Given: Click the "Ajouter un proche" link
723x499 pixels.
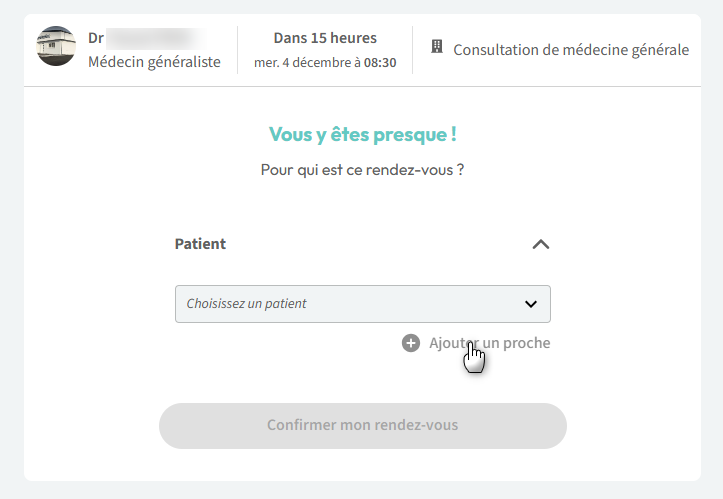Looking at the screenshot, I should pos(489,343).
